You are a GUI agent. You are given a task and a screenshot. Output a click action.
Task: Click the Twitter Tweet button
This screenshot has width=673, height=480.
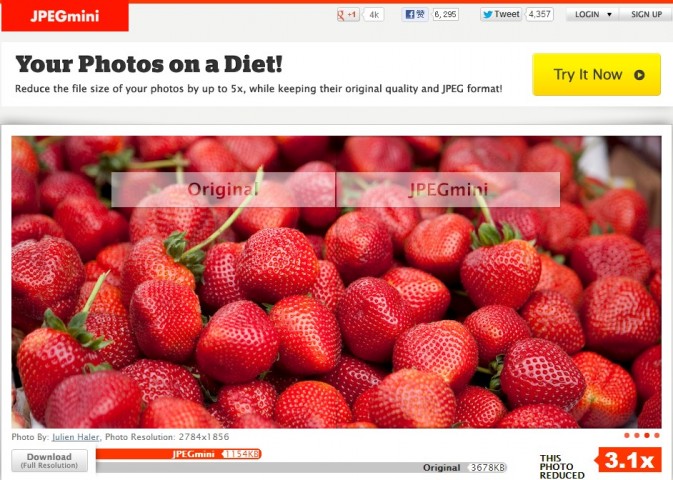[x=501, y=14]
